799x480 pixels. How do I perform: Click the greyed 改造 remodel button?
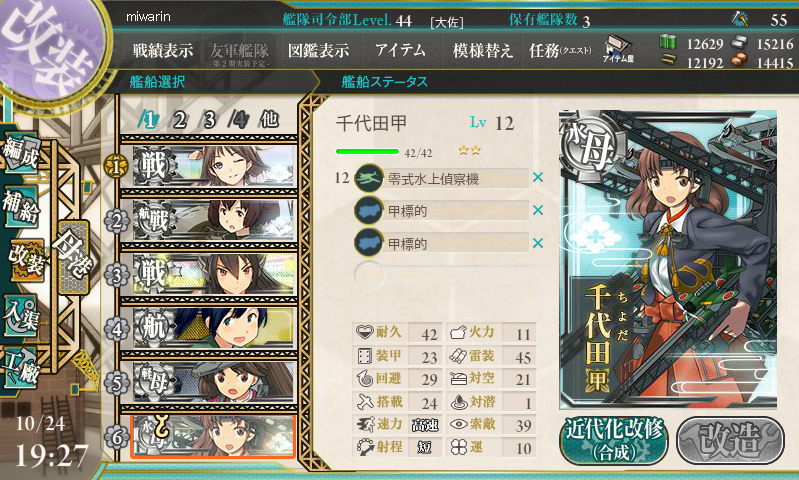click(730, 441)
